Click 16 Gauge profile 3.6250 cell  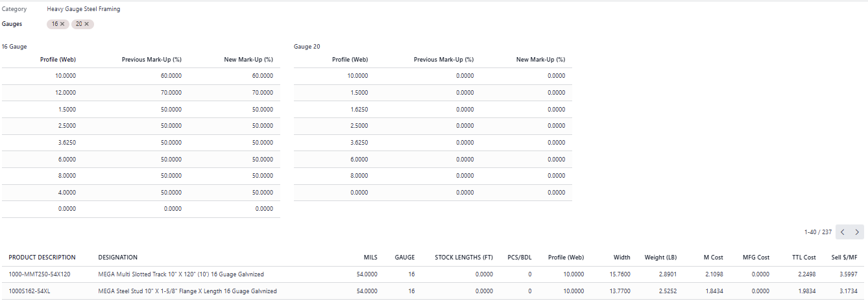(x=67, y=143)
